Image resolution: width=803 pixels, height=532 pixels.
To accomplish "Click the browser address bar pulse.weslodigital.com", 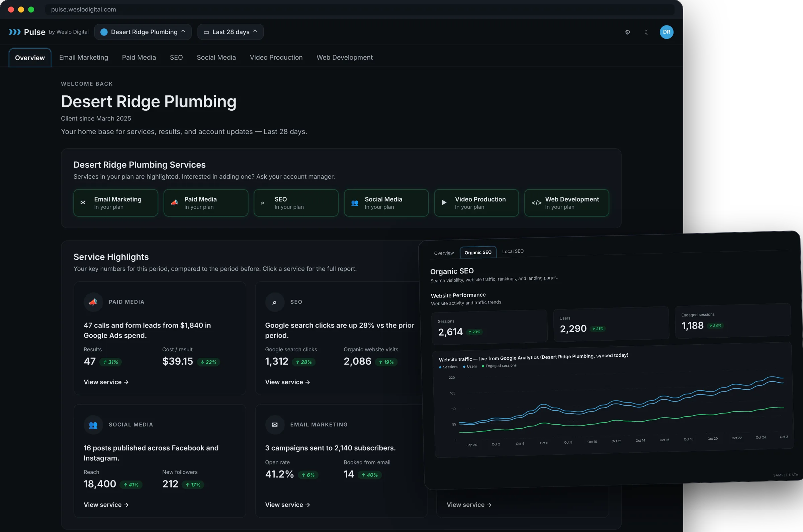I will pos(360,9).
